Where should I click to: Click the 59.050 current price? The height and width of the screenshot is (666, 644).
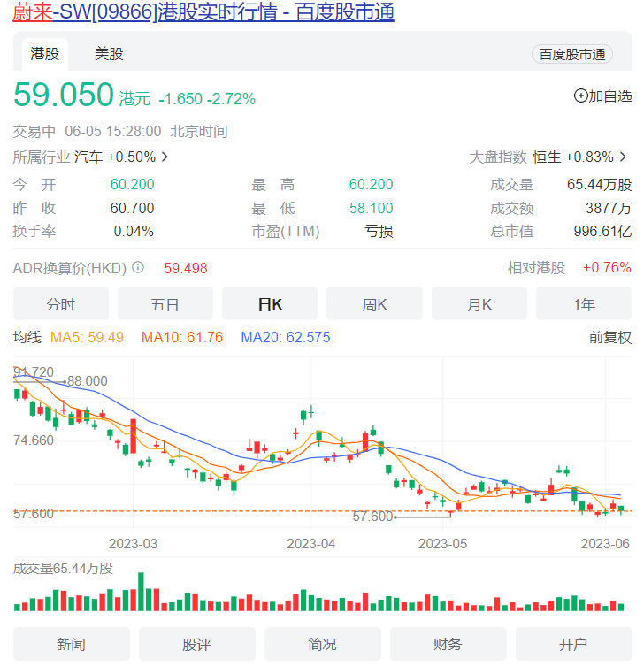tap(64, 95)
